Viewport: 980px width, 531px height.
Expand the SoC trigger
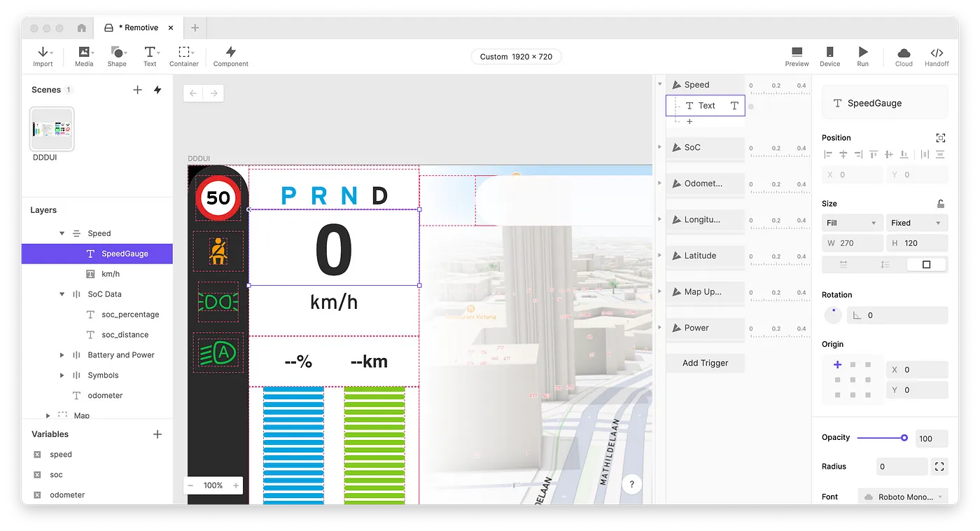(x=659, y=147)
